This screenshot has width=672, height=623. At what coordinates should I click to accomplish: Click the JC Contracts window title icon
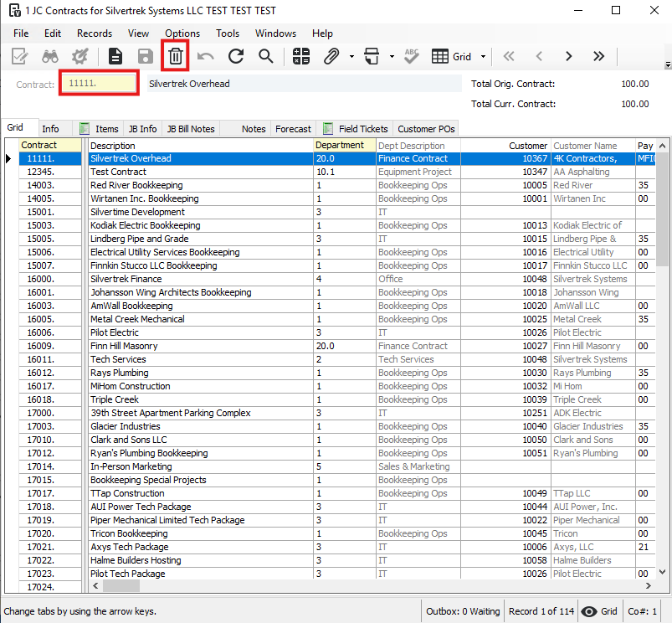[14, 10]
